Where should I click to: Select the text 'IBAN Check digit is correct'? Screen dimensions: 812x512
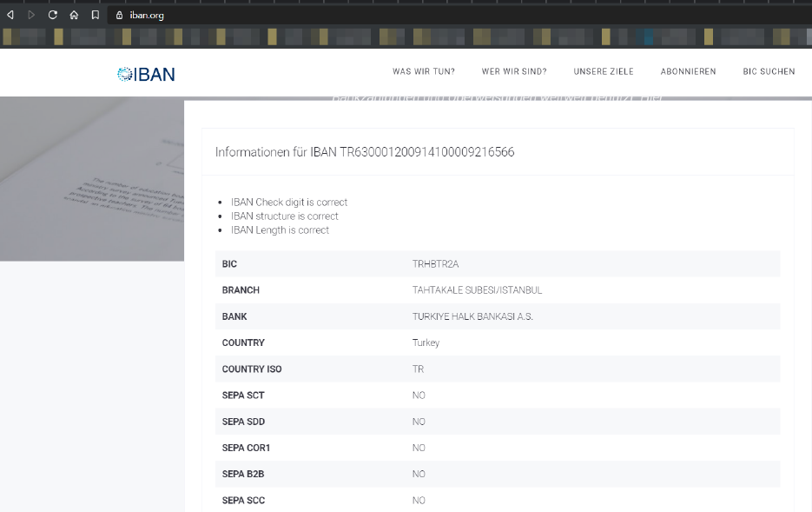point(289,202)
